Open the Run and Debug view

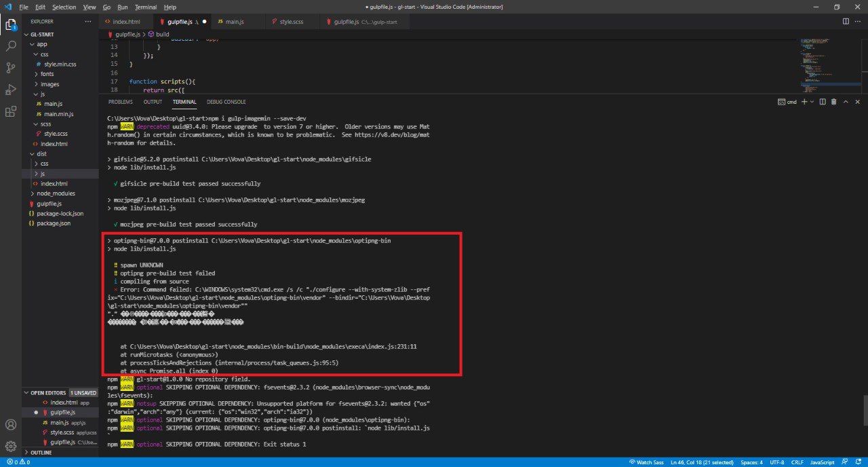point(11,90)
